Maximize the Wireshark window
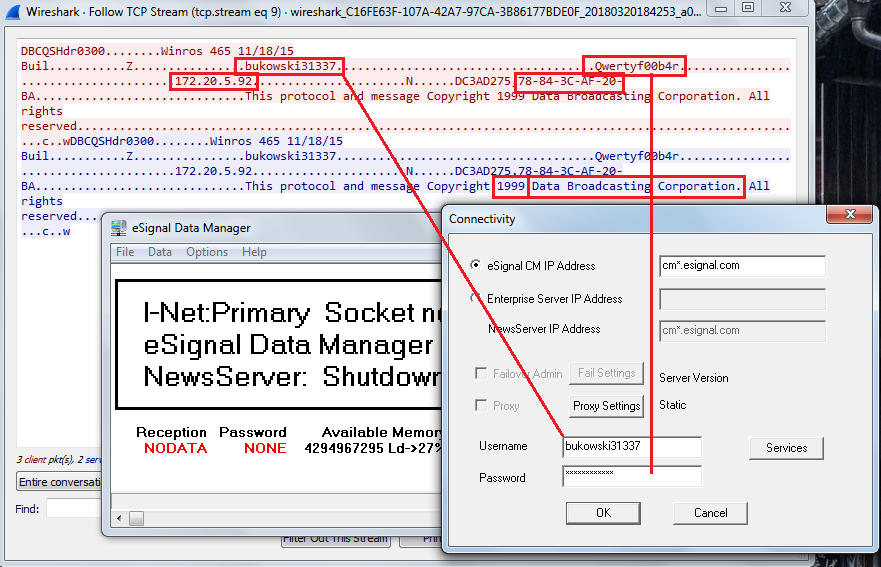 click(x=748, y=8)
